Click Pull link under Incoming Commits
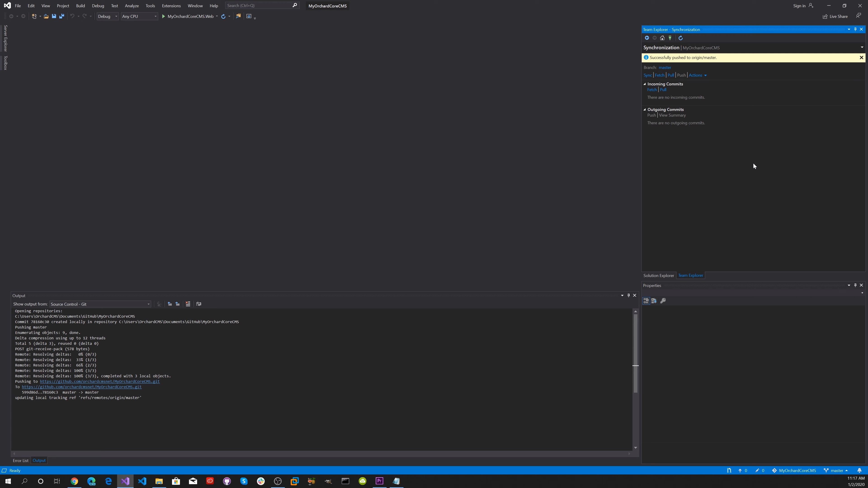The width and height of the screenshot is (868, 488). [663, 90]
